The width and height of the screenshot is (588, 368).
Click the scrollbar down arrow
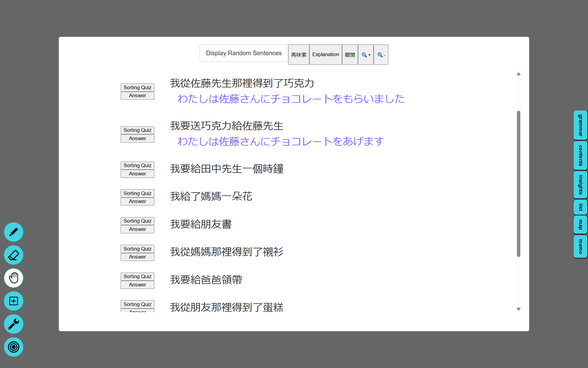[518, 309]
